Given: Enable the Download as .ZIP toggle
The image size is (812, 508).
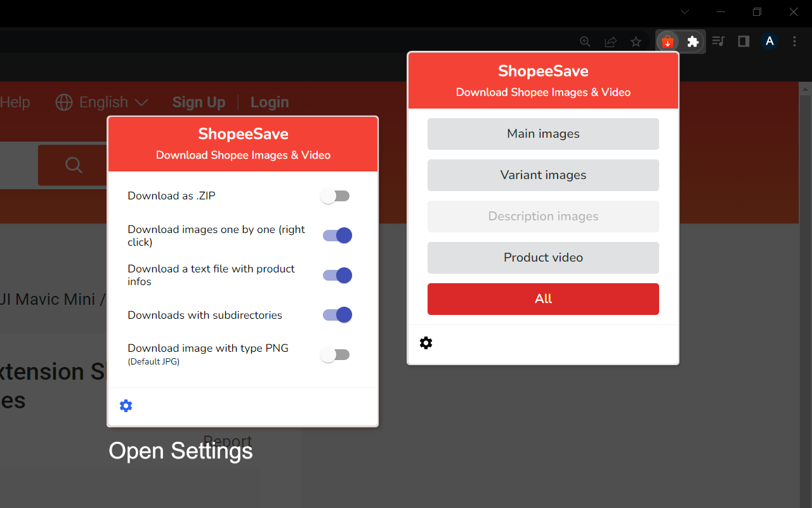Looking at the screenshot, I should (336, 196).
